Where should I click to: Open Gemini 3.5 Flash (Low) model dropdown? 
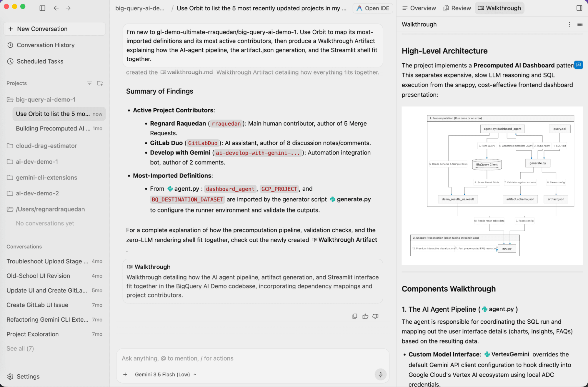[166, 374]
